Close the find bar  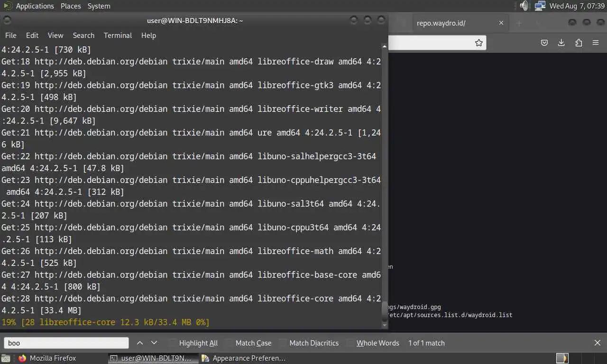598,343
